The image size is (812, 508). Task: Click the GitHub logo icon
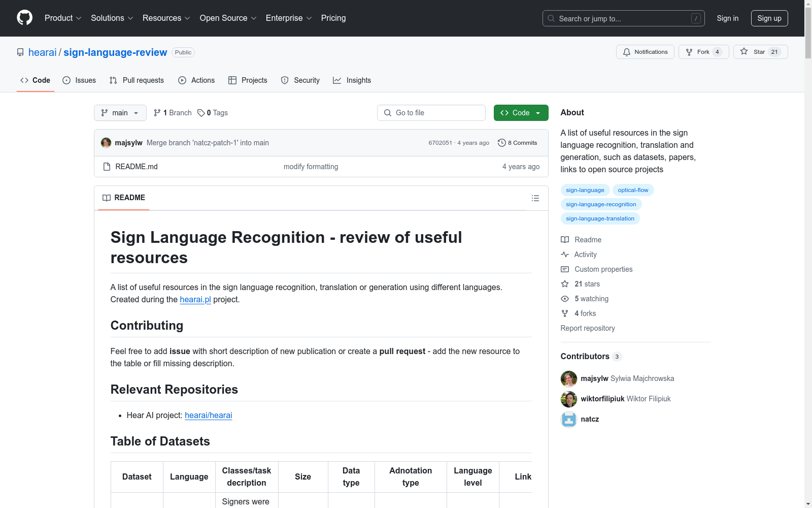[x=24, y=18]
